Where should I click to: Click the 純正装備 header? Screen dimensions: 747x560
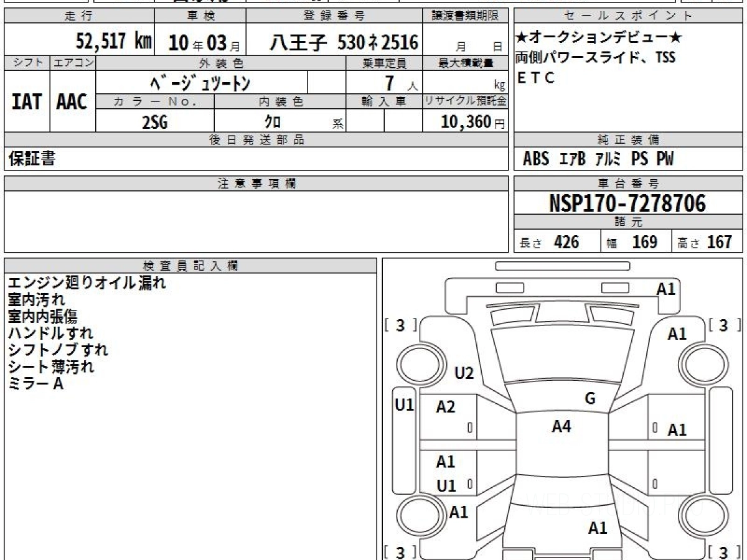click(629, 140)
